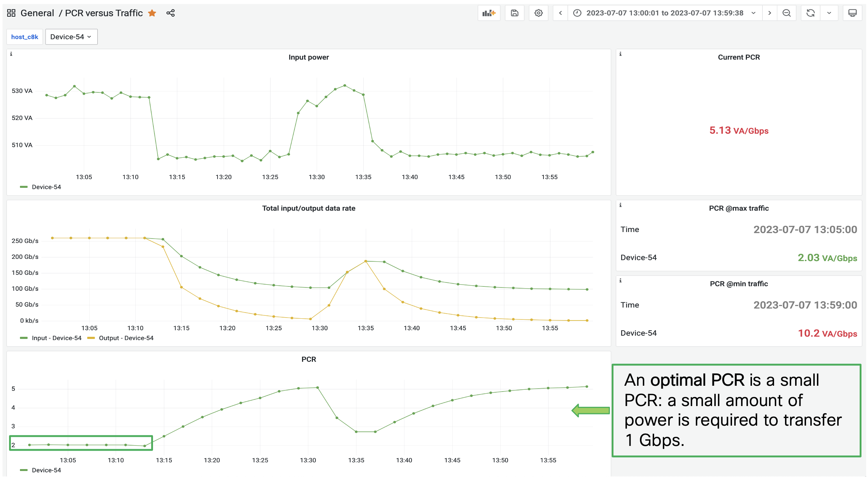The width and height of the screenshot is (868, 480).
Task: Open the Current PCR panel title menu
Action: click(739, 57)
